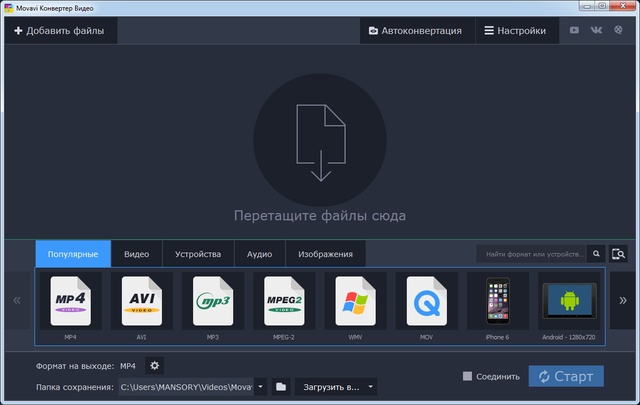Image resolution: width=640 pixels, height=405 pixels.
Task: Expand the save folder path dropdown
Action: 260,386
